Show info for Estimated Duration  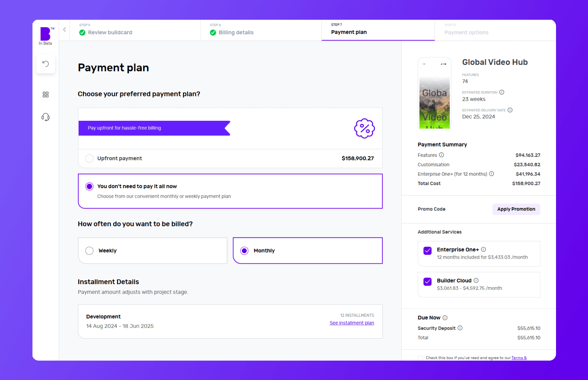(502, 92)
